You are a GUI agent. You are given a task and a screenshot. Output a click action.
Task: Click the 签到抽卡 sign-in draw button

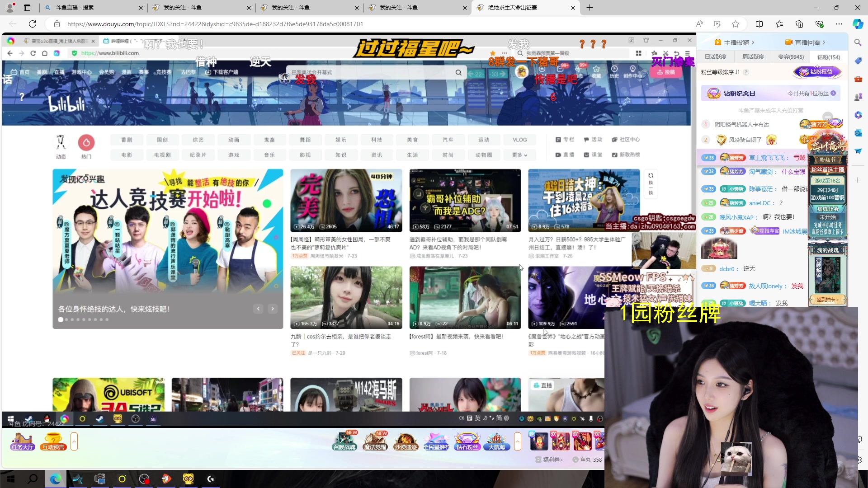[827, 300]
